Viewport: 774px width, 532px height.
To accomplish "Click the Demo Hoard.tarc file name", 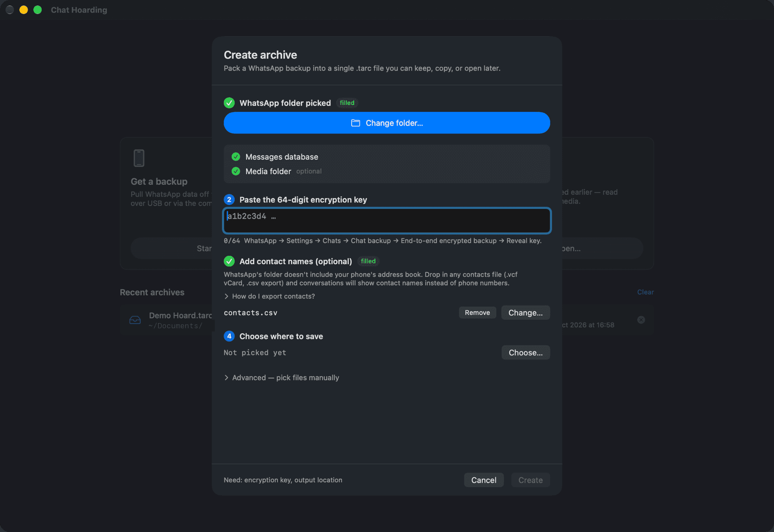I will 180,315.
